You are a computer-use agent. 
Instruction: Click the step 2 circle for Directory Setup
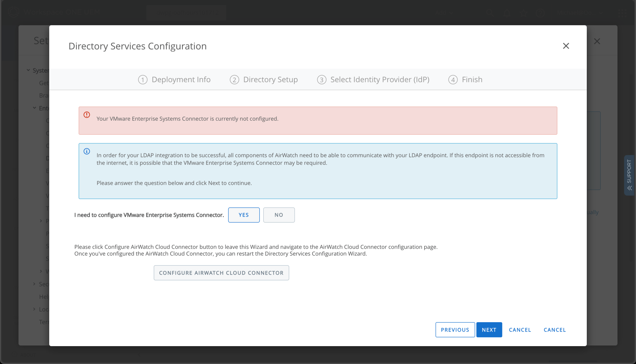(x=234, y=80)
